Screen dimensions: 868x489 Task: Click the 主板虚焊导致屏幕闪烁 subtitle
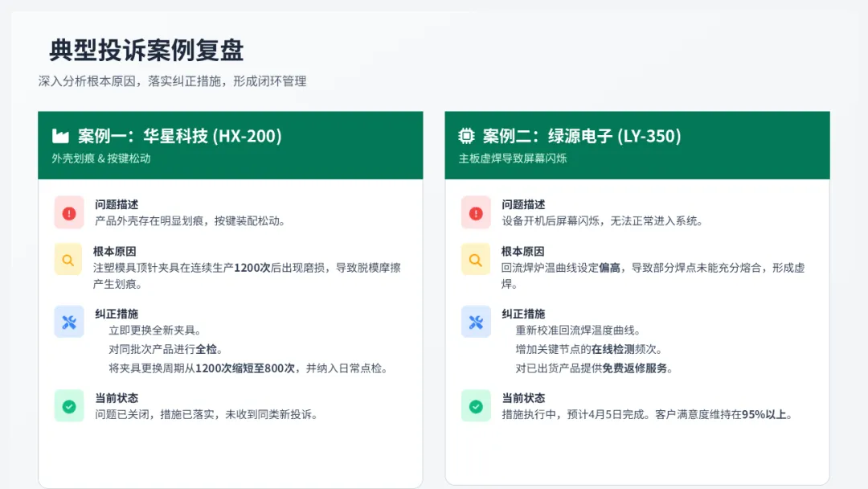513,158
